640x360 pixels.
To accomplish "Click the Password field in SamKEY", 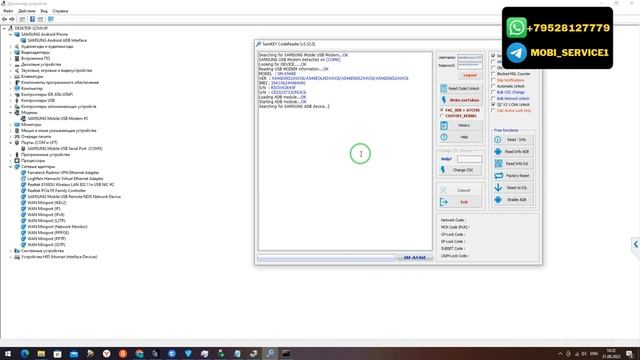I will [470, 65].
